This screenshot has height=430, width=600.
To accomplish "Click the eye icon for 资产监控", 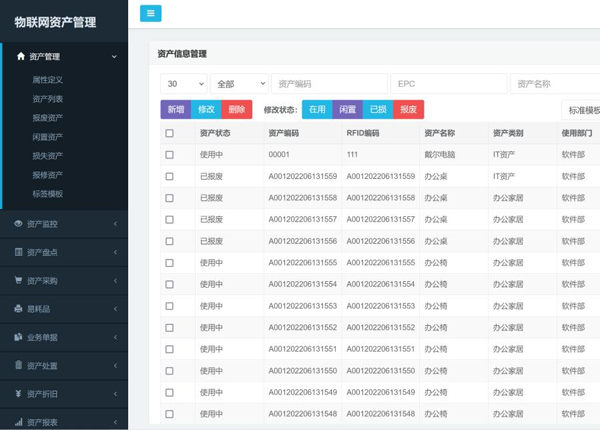I will 18,224.
